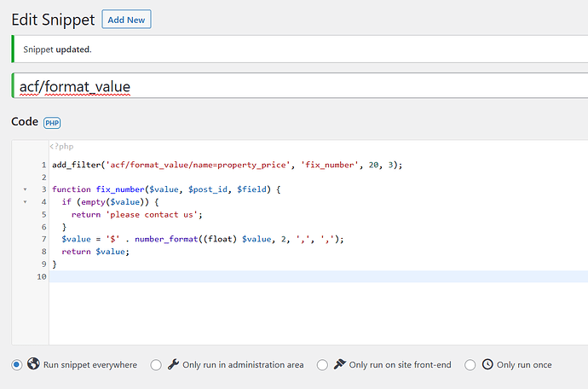Click the add_filter text on line 1
Screen dimensions: 588x389
[x=77, y=165]
